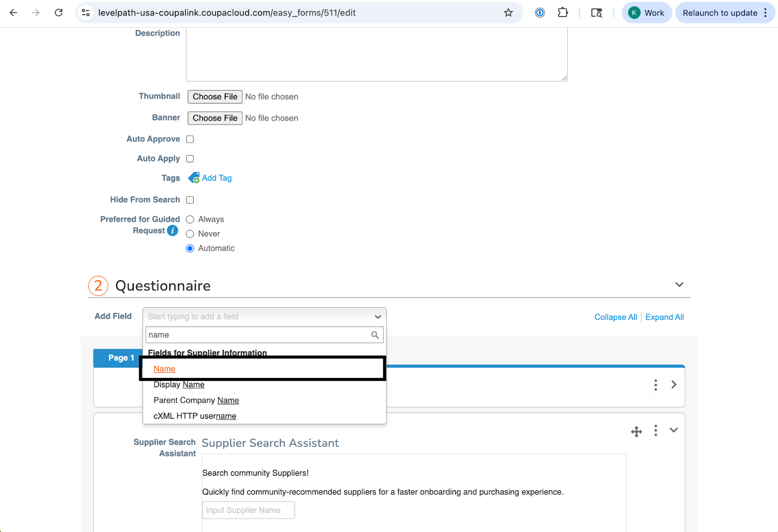Viewport: 778px width, 532px height.
Task: Bookmark this page with the star icon
Action: (x=508, y=13)
